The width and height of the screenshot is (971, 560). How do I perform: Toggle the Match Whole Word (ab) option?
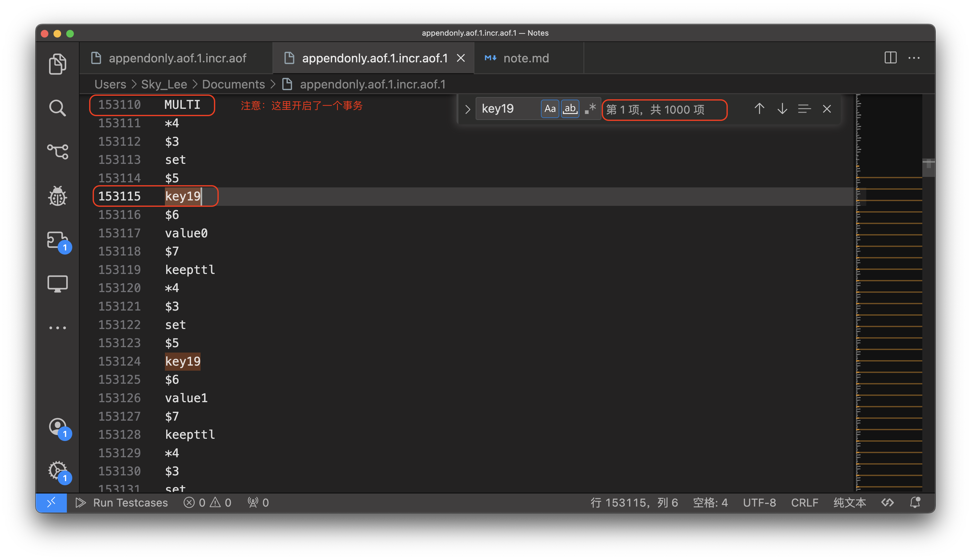(x=570, y=109)
